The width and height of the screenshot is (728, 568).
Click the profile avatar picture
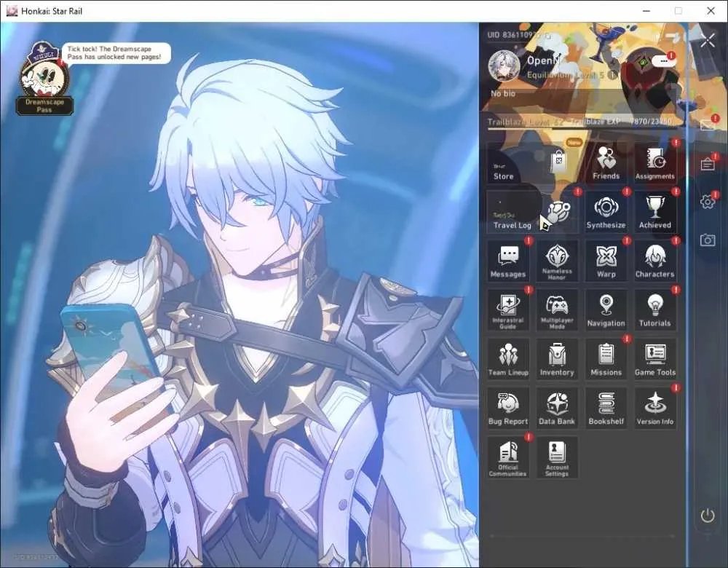pos(504,66)
